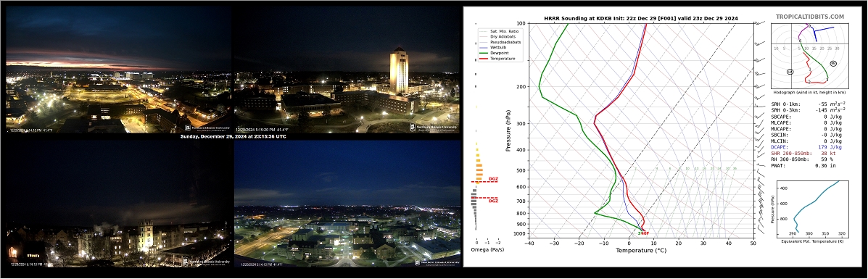
Task: Click the 'Sunday, December 29, 2024 at 23:15:36 UTC' caption
Action: tap(233, 136)
